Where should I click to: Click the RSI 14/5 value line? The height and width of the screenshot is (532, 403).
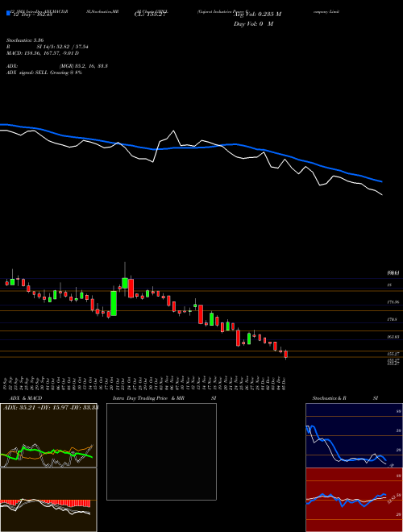tap(48, 47)
